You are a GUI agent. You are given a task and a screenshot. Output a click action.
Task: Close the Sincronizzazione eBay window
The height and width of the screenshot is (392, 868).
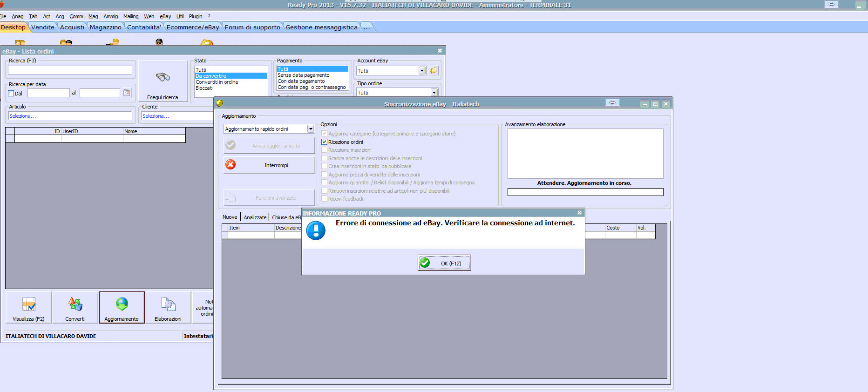click(x=666, y=104)
